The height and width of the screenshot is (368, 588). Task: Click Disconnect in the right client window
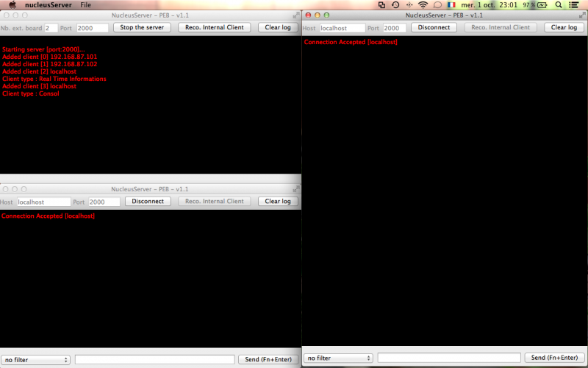pos(434,27)
